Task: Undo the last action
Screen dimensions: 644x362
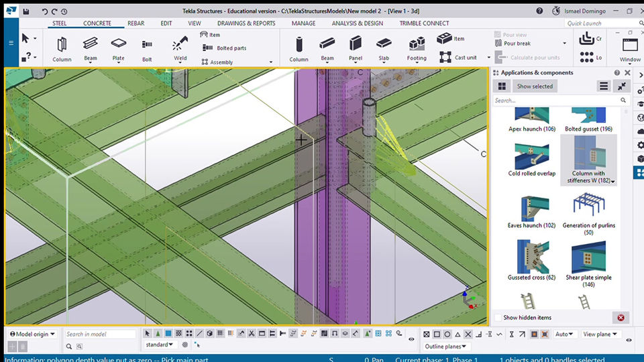Action: (44, 11)
